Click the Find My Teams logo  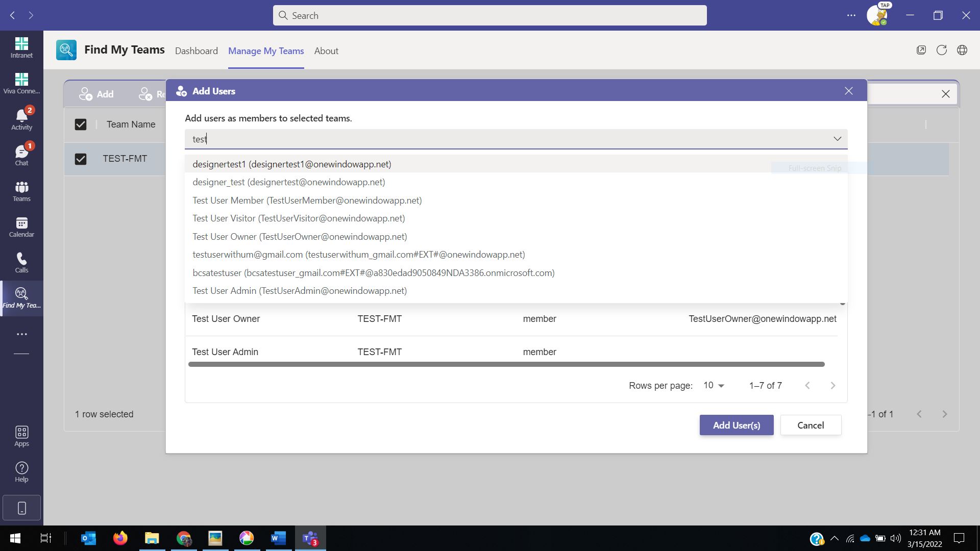[x=66, y=50]
